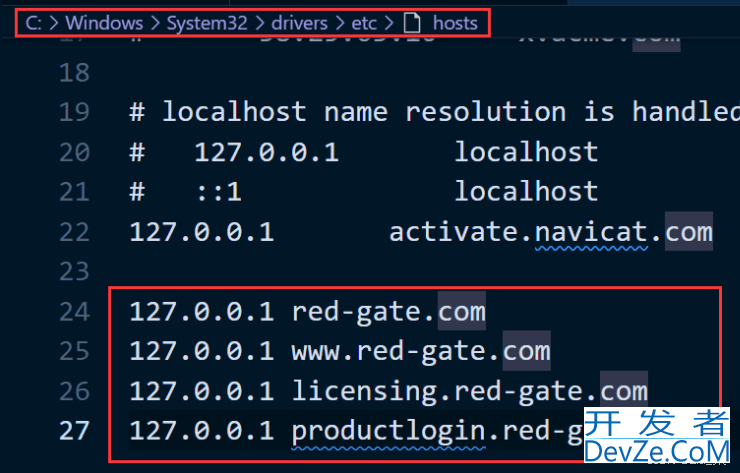Click 'productlogin' on line 27
The height and width of the screenshot is (473, 740).
388,431
